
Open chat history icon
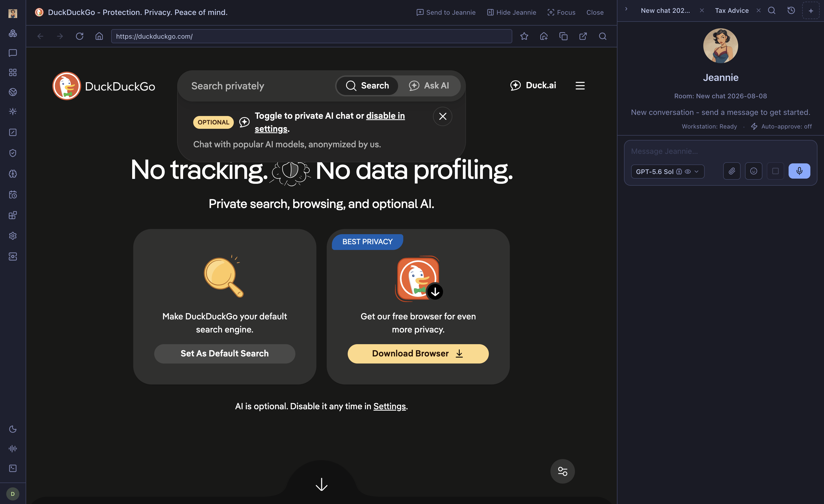[x=791, y=10]
